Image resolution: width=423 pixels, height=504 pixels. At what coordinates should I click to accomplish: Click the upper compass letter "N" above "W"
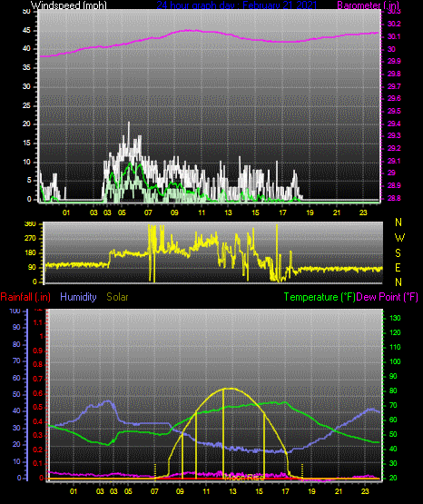point(398,222)
